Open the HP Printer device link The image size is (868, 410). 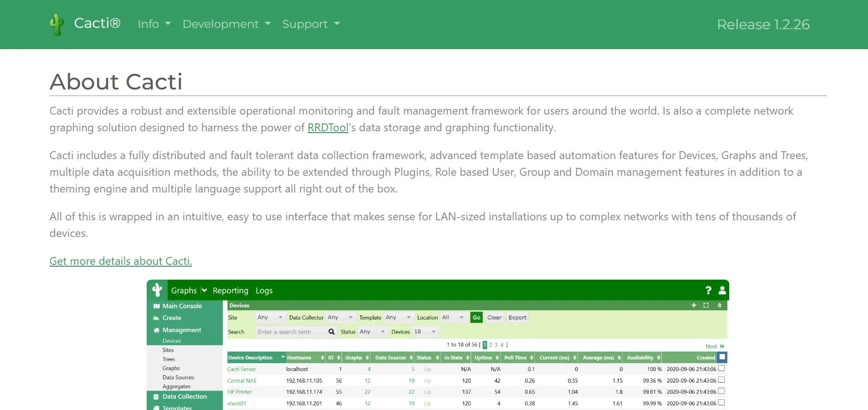tap(240, 392)
